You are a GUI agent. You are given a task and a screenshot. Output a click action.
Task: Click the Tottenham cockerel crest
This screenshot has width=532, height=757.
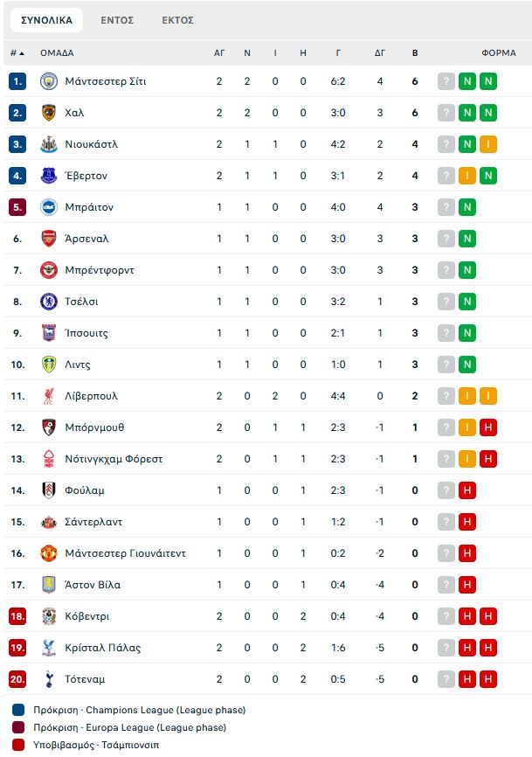click(49, 679)
